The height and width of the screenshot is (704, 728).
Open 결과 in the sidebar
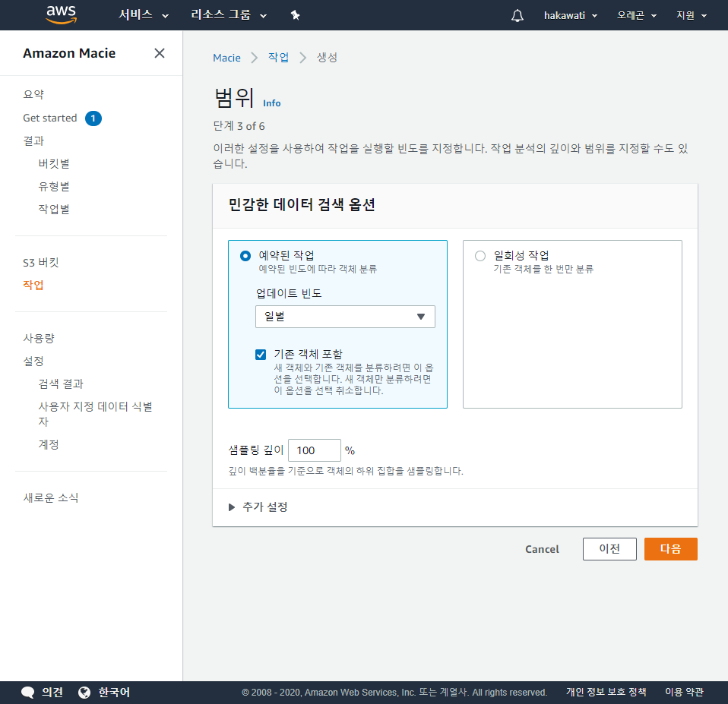(x=33, y=141)
